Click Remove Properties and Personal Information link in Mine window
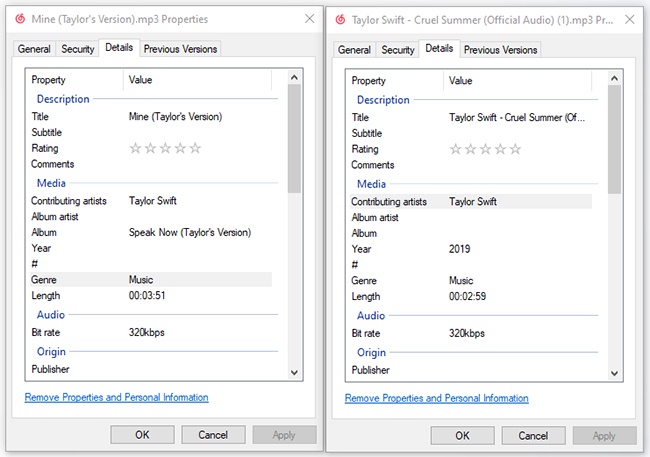Screen dimensions: 650x457 click(116, 397)
